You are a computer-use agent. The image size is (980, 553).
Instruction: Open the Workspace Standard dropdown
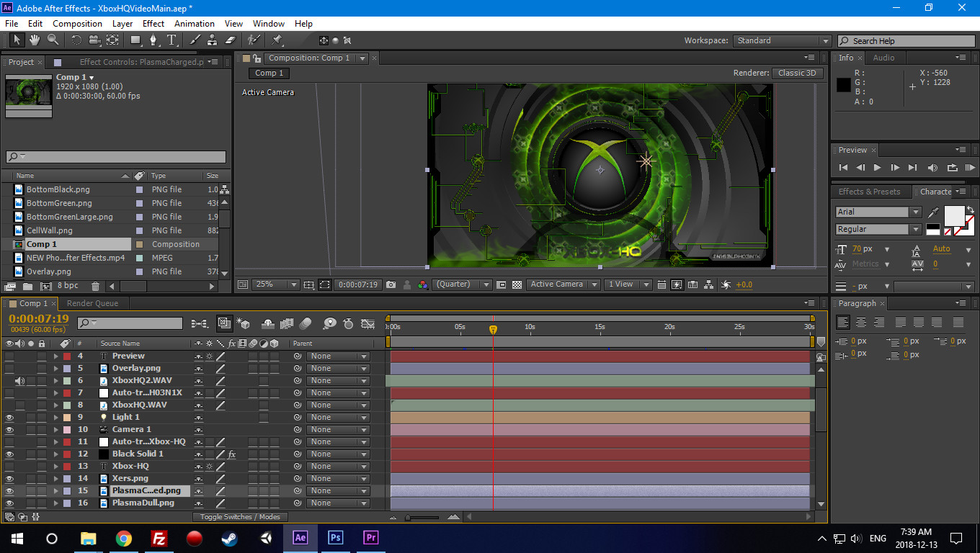pos(783,41)
